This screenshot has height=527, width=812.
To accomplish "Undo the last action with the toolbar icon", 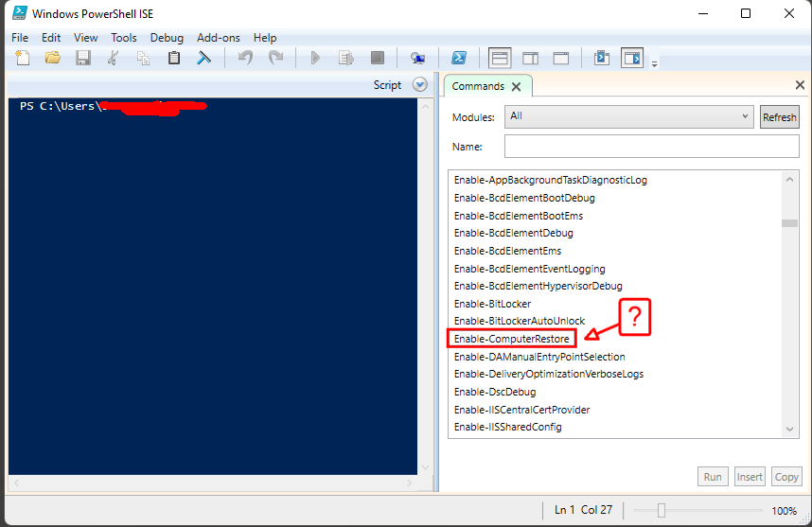I will tap(245, 58).
